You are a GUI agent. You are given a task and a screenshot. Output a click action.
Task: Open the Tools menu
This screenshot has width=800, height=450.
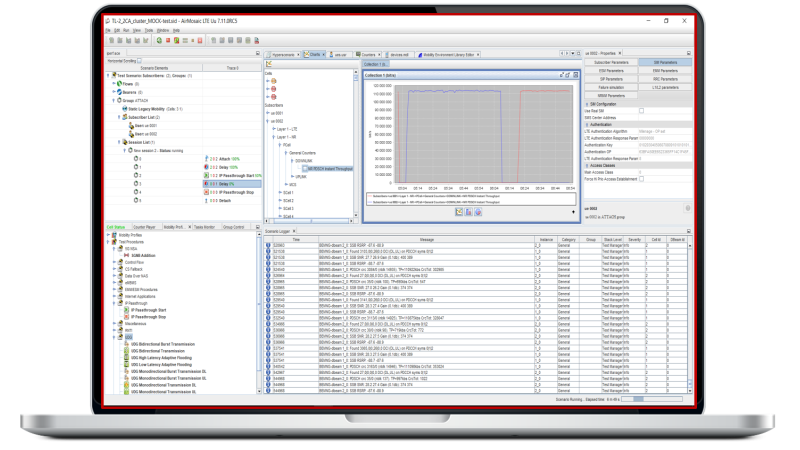pos(148,31)
